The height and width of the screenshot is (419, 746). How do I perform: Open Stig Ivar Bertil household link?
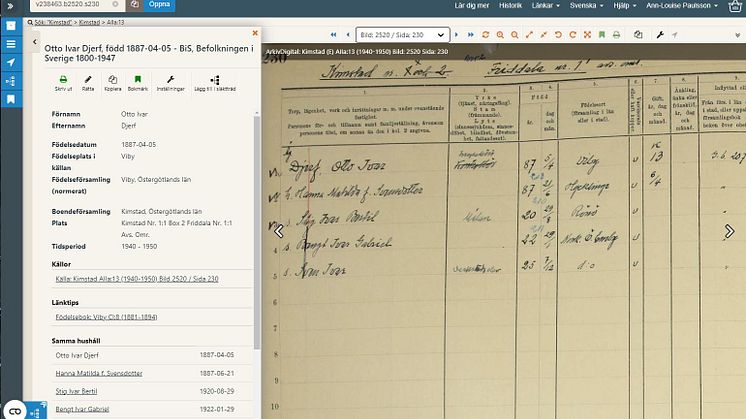pos(76,391)
